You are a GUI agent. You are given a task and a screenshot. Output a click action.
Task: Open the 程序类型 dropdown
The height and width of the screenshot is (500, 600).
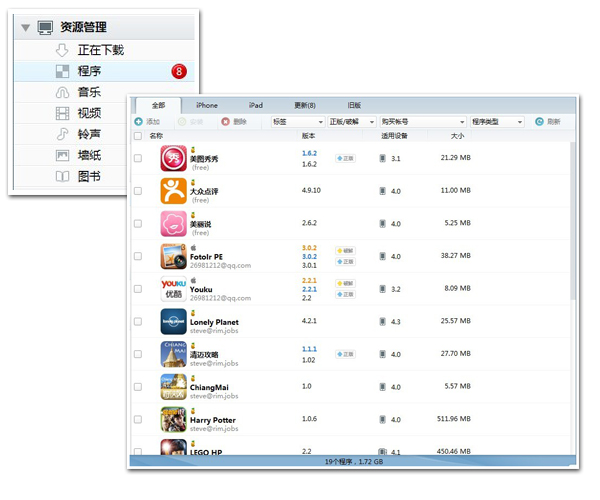[497, 122]
